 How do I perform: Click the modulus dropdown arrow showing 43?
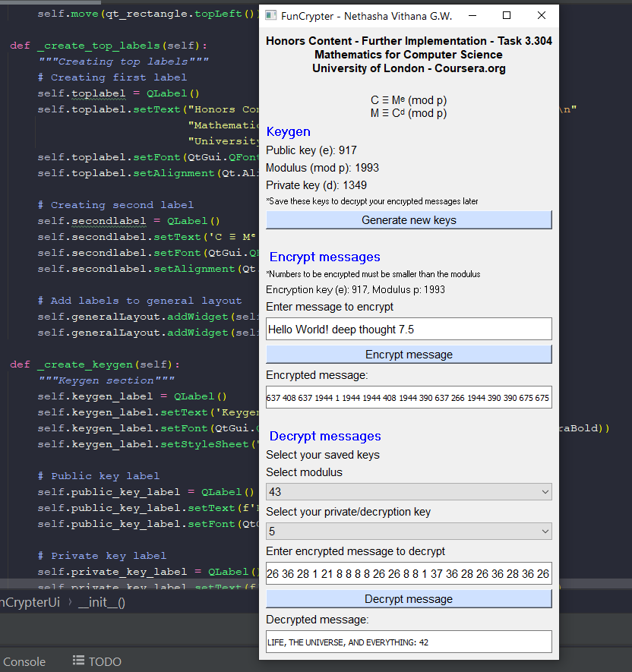pos(545,492)
